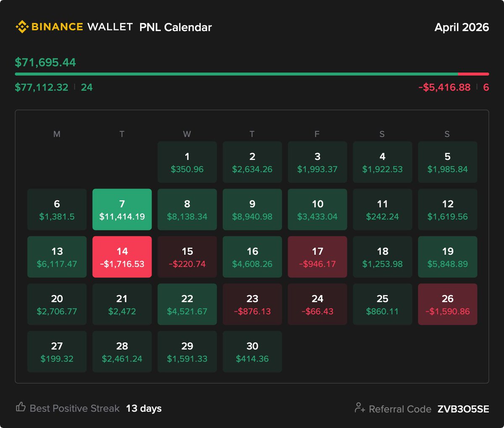Click the W weekday column header
Screen dimensions: 504x428
pos(187,134)
